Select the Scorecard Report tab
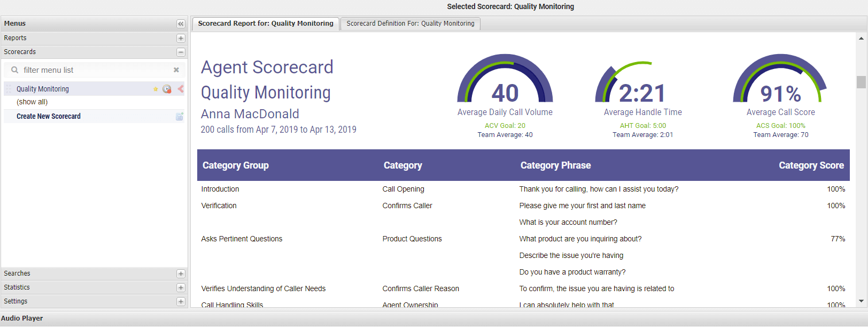This screenshot has width=868, height=327. 265,24
